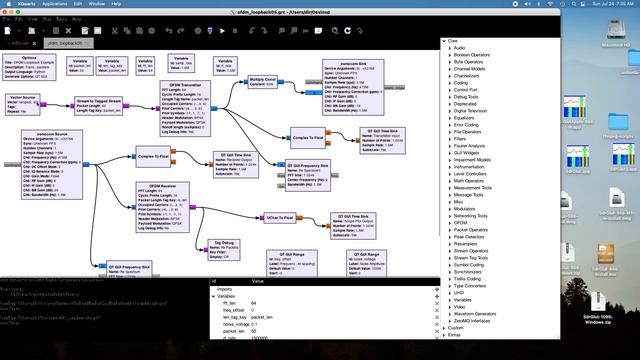The image size is (640, 360).
Task: Select the OFDM Receiver block
Action: coord(163,207)
